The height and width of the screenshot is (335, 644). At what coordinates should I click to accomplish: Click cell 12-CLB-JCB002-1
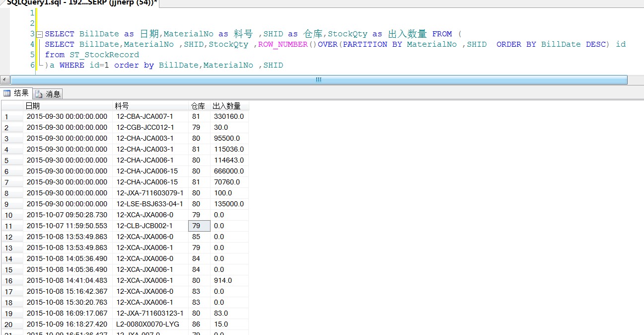pos(151,226)
